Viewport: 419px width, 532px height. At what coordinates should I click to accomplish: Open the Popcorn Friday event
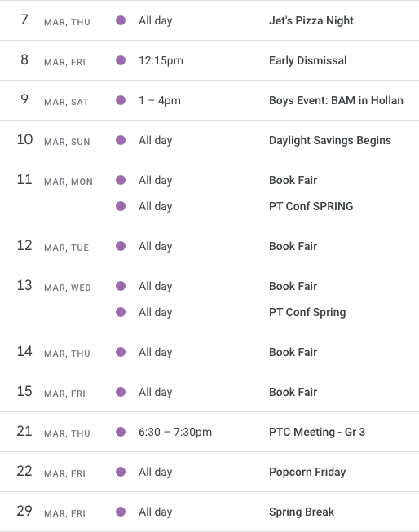[307, 472]
